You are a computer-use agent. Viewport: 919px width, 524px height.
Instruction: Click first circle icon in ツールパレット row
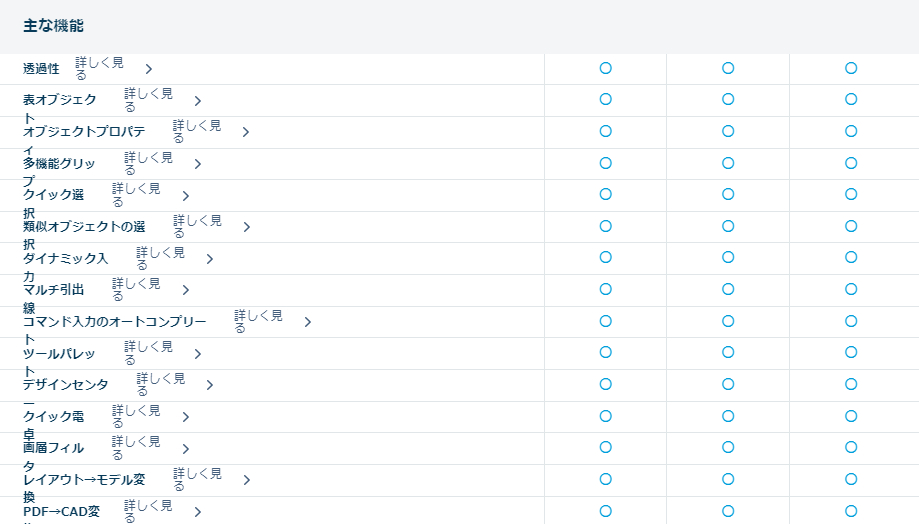click(605, 352)
